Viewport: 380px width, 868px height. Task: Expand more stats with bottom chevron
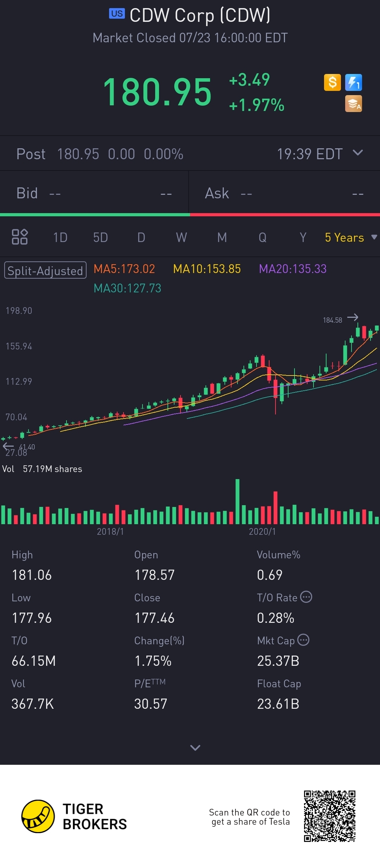click(195, 748)
